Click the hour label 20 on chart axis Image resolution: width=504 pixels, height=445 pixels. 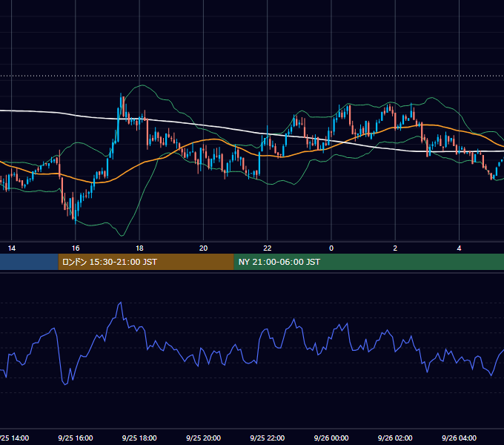click(203, 248)
